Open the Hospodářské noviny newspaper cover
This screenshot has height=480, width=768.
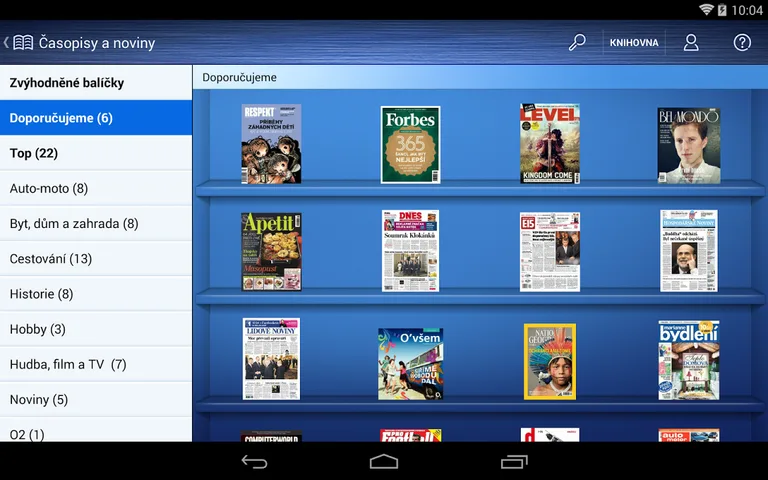689,251
